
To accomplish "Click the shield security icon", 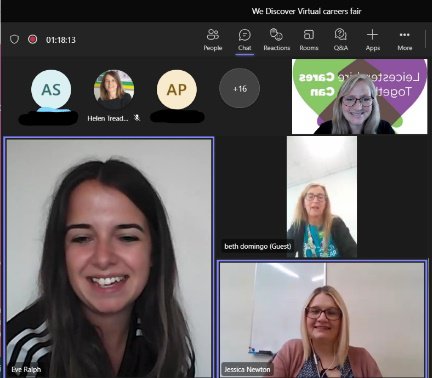I will (x=14, y=40).
